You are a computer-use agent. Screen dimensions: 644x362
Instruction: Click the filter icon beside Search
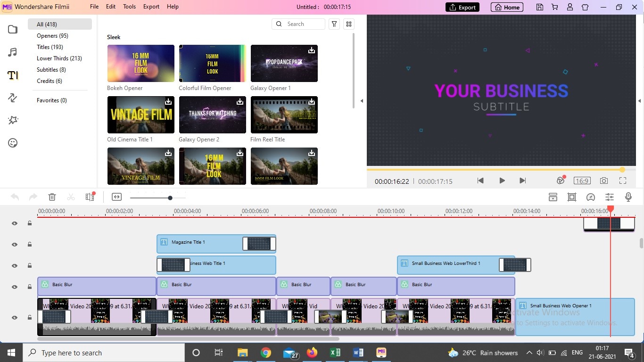coord(334,24)
